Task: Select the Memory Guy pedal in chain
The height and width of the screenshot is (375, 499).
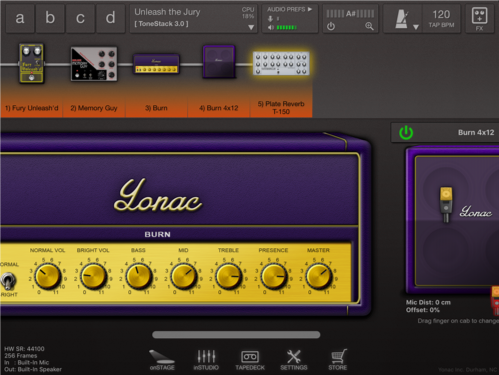Action: (94, 64)
